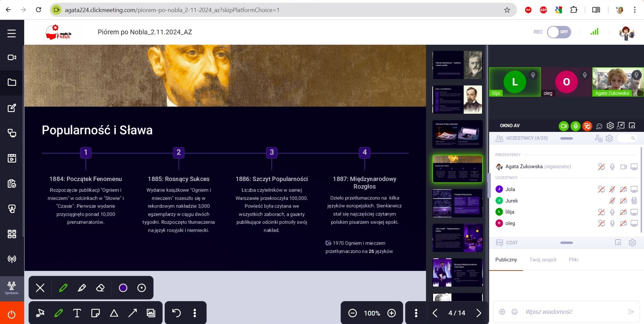
Task: Toggle Jola's microphone permission
Action: [612, 189]
